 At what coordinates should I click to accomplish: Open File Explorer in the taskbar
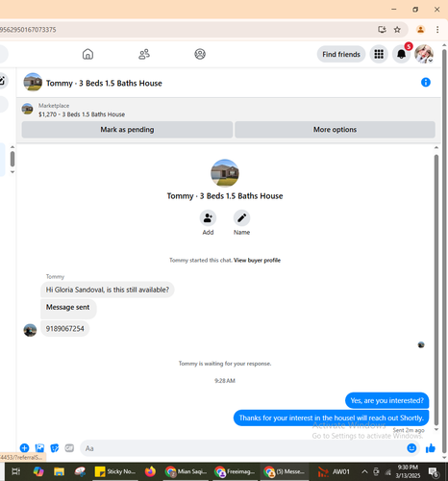tap(59, 471)
